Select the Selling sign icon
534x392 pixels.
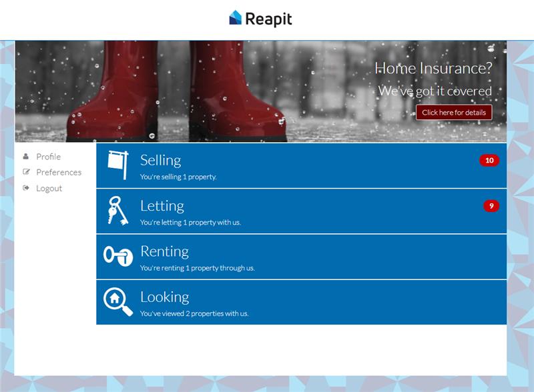(x=117, y=164)
